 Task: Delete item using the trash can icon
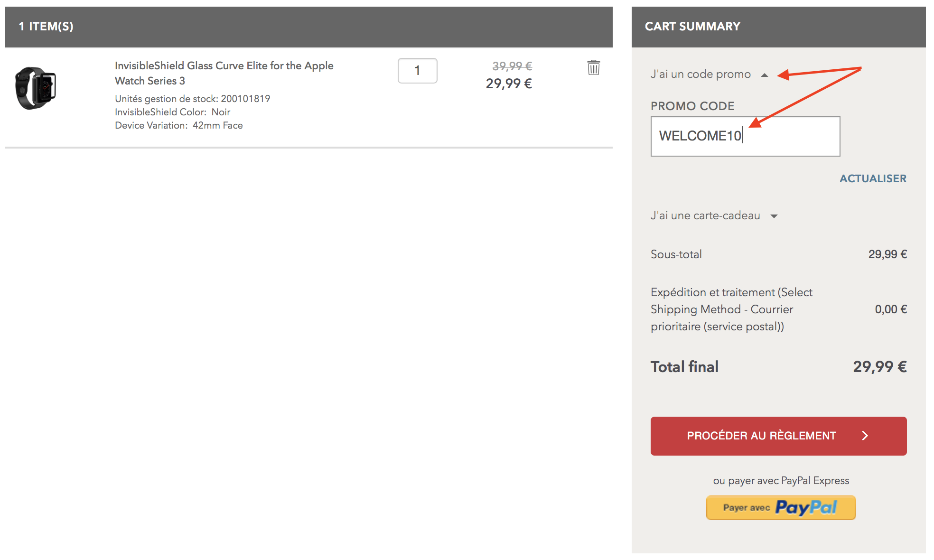[x=593, y=67]
